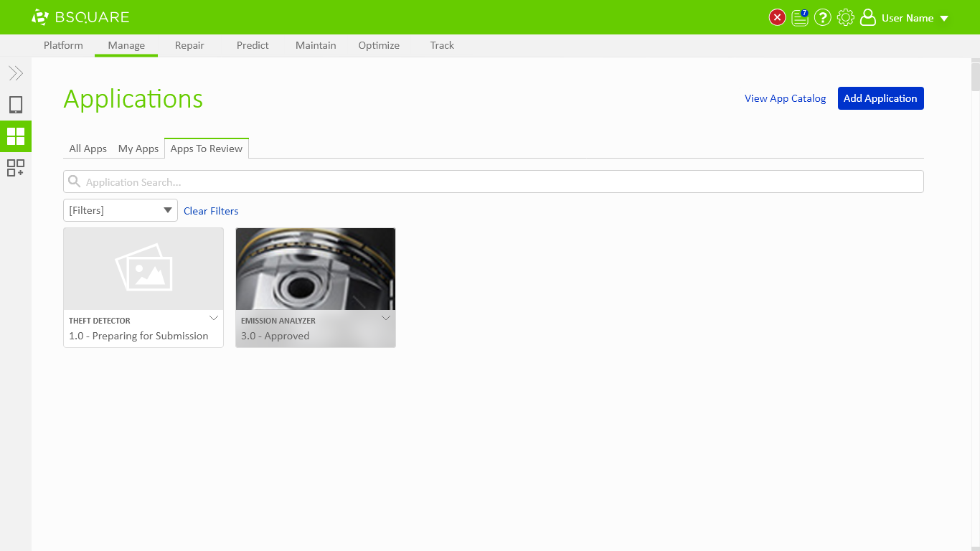Open the devices icon in sidebar
This screenshot has width=980, height=551.
pyautogui.click(x=16, y=105)
